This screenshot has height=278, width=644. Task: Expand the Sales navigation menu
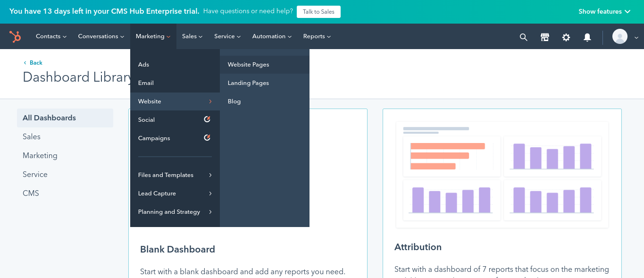(192, 36)
